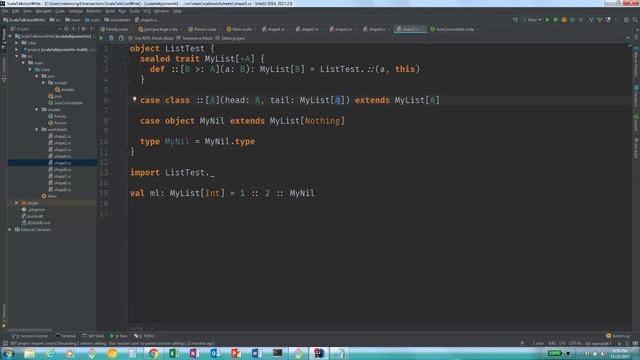Click the MyNil text on line 15
The width and height of the screenshot is (640, 360).
click(302, 193)
